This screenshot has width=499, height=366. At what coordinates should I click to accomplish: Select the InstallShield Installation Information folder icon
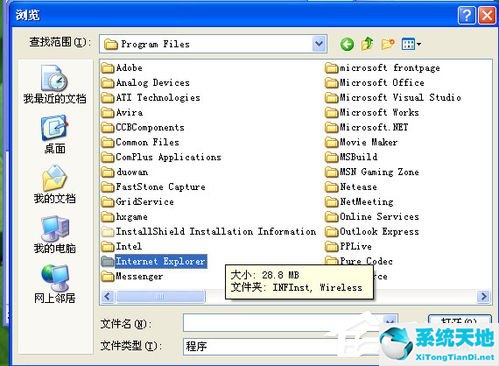pos(107,231)
